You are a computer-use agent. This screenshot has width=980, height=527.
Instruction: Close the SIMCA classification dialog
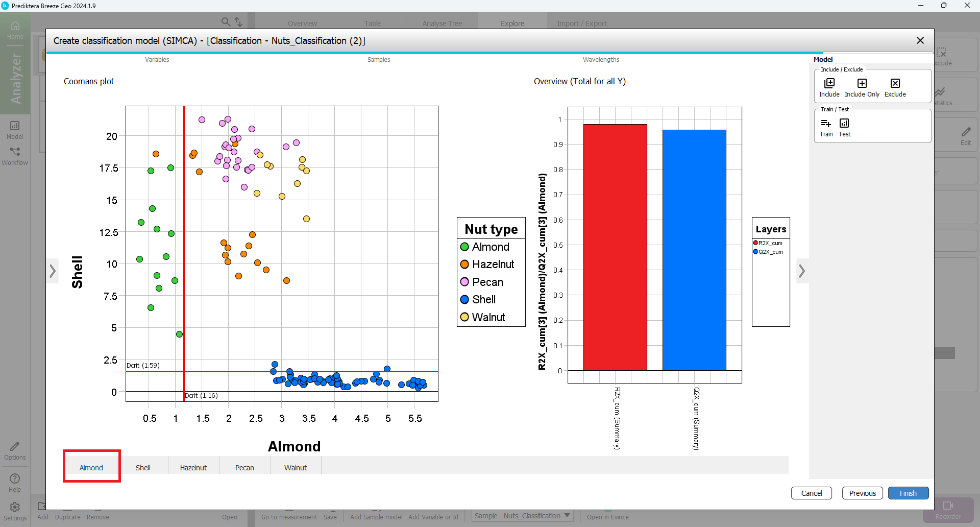(920, 40)
